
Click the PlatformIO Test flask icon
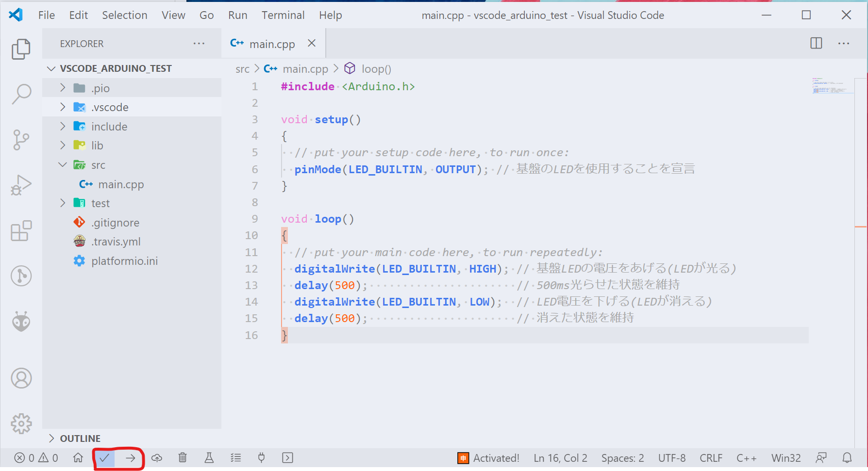point(209,457)
